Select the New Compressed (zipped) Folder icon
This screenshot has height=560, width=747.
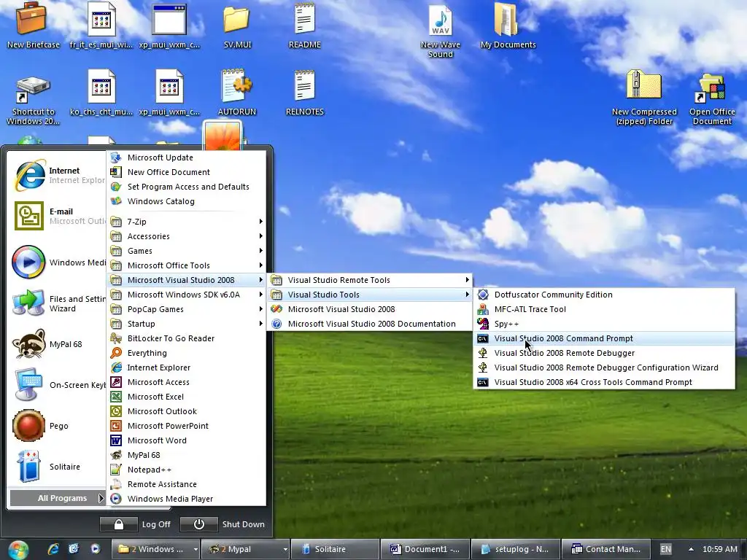click(644, 97)
